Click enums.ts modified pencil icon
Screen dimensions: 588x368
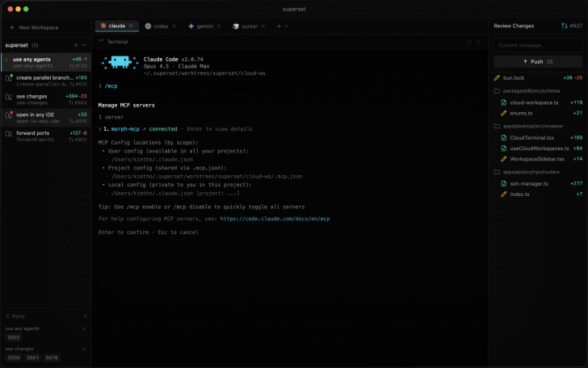tap(504, 113)
